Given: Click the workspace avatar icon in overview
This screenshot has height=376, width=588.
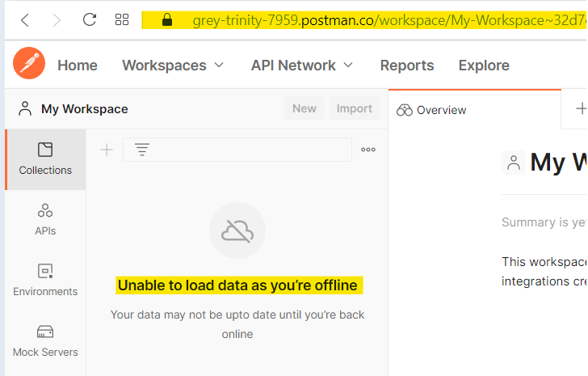Looking at the screenshot, I should tap(514, 163).
